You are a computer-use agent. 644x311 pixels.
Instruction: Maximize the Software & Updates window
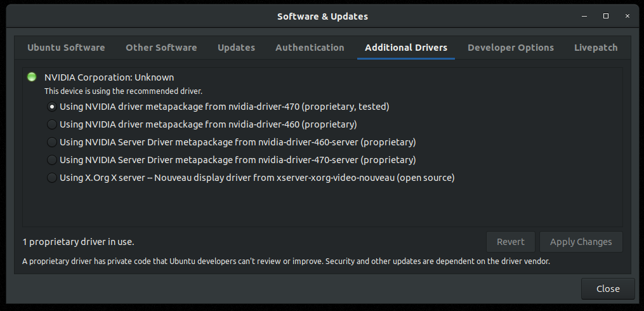606,16
